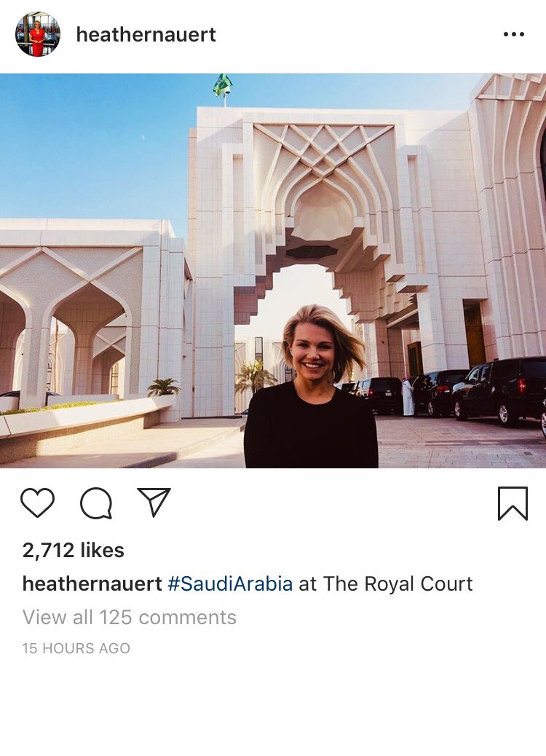Image resolution: width=546 pixels, height=756 pixels.
Task: Click the heathernauert username in the caption
Action: click(92, 584)
